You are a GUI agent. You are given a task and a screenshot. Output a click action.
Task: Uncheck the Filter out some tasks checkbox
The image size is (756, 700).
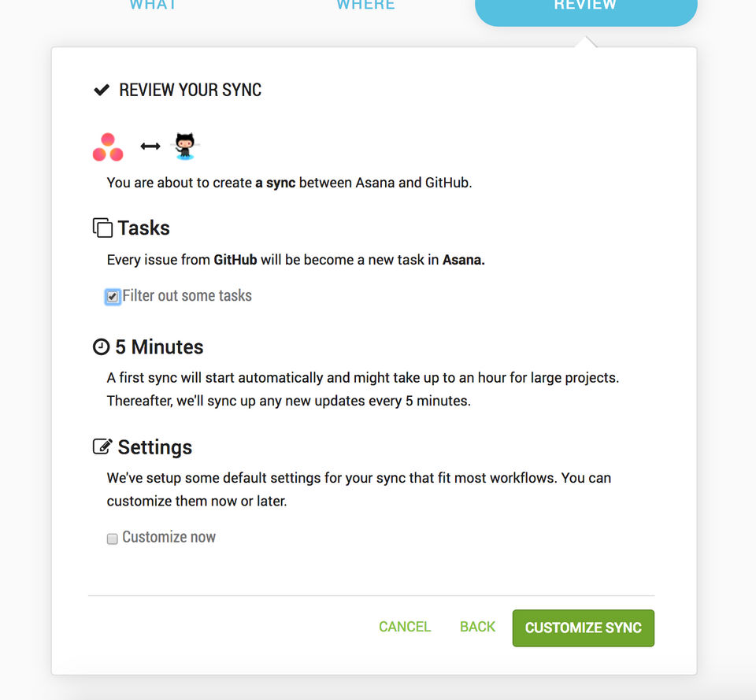tap(113, 297)
